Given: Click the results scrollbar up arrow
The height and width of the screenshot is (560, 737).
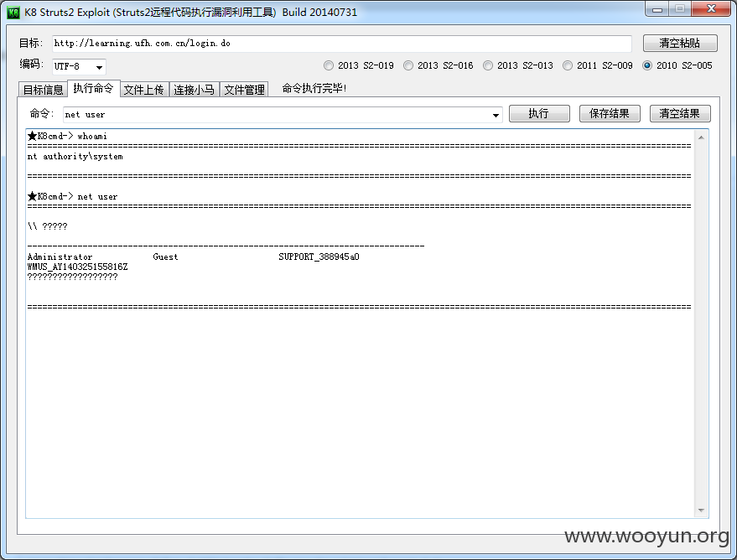Looking at the screenshot, I should [701, 137].
